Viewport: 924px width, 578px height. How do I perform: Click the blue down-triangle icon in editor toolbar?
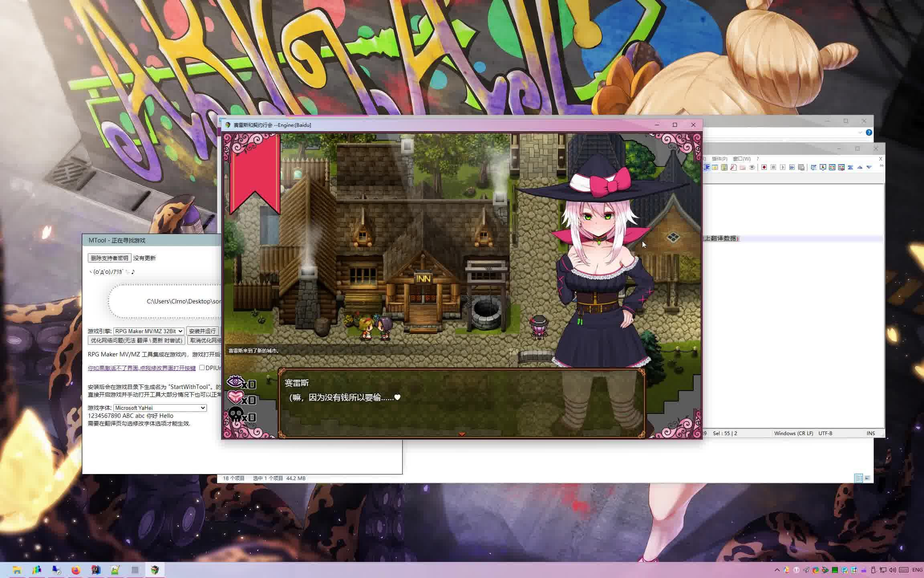click(869, 167)
